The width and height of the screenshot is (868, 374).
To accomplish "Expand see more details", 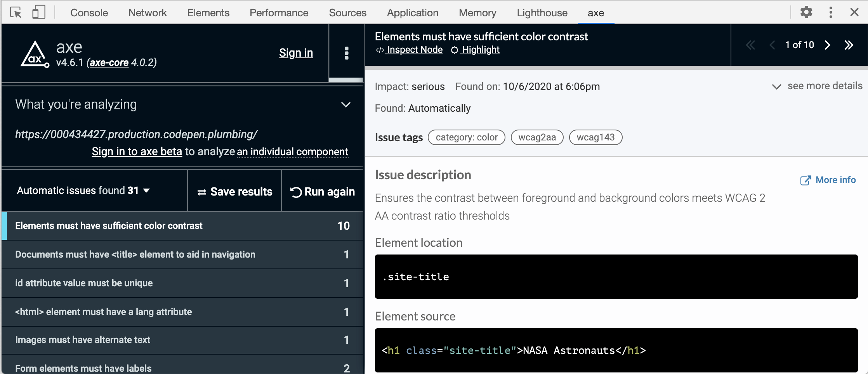I will point(818,86).
